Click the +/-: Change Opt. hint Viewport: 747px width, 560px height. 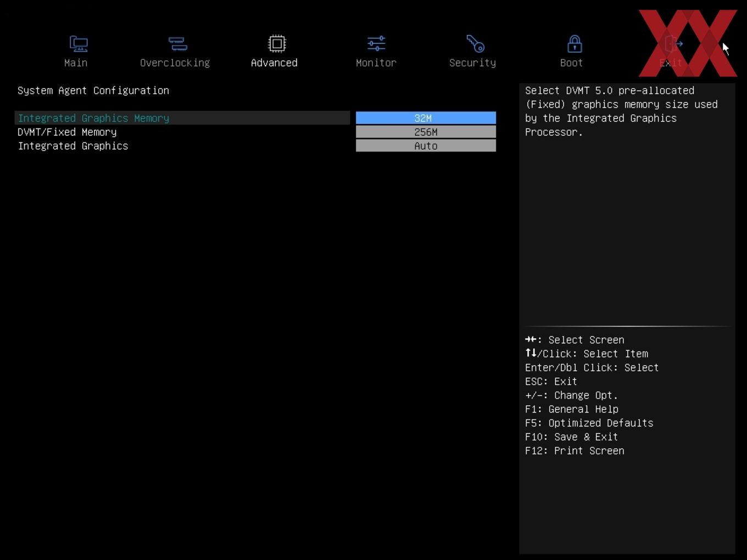pyautogui.click(x=571, y=395)
